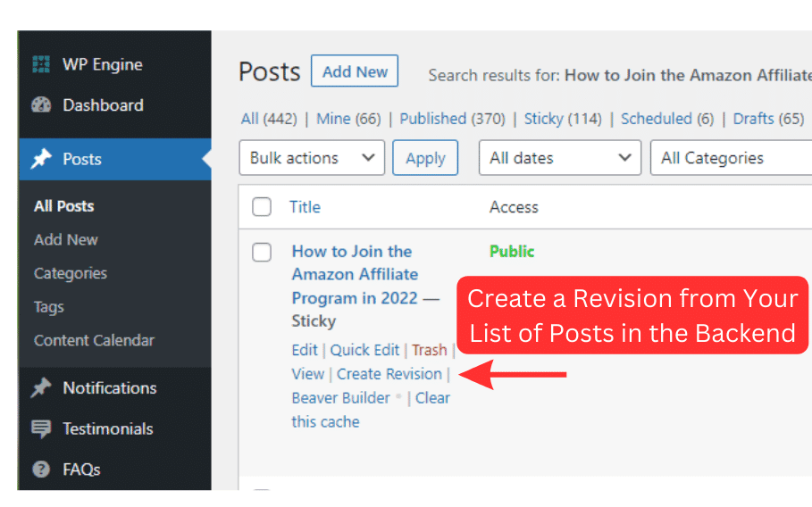Image resolution: width=812 pixels, height=507 pixels.
Task: Click the View row action
Action: (x=307, y=374)
